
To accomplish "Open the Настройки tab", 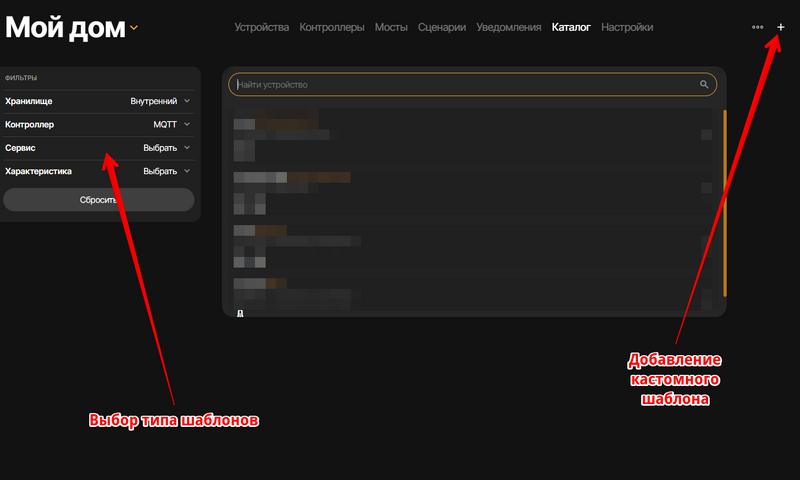I will tap(627, 27).
